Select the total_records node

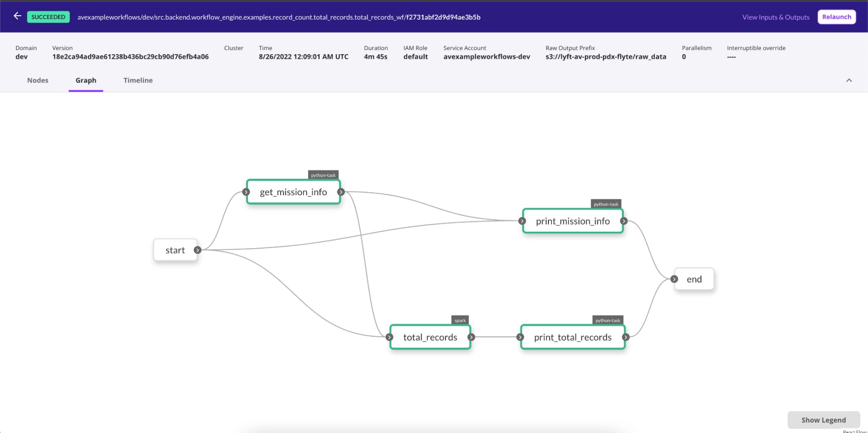430,337
